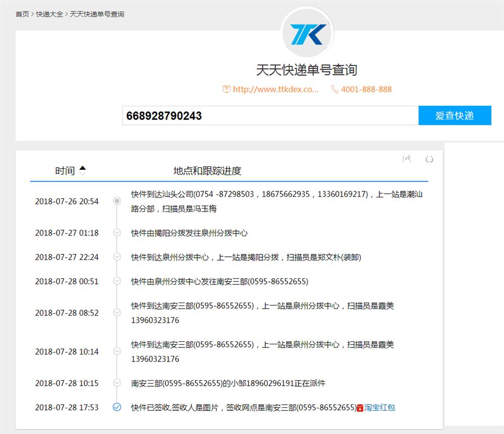504x434 pixels.
Task: Click timeline marker for 2018-07-28 00:51
Action: [x=117, y=281]
